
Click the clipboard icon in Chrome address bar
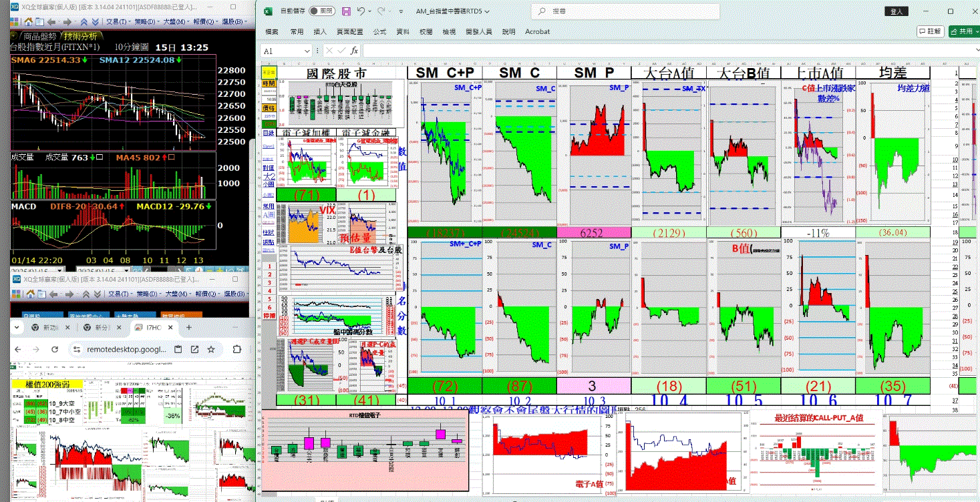tap(178, 349)
